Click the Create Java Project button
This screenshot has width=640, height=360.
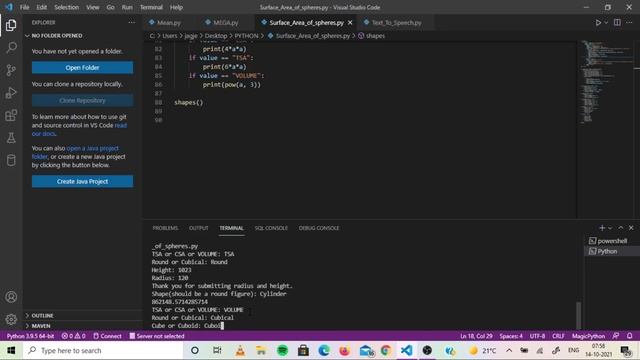(82, 181)
